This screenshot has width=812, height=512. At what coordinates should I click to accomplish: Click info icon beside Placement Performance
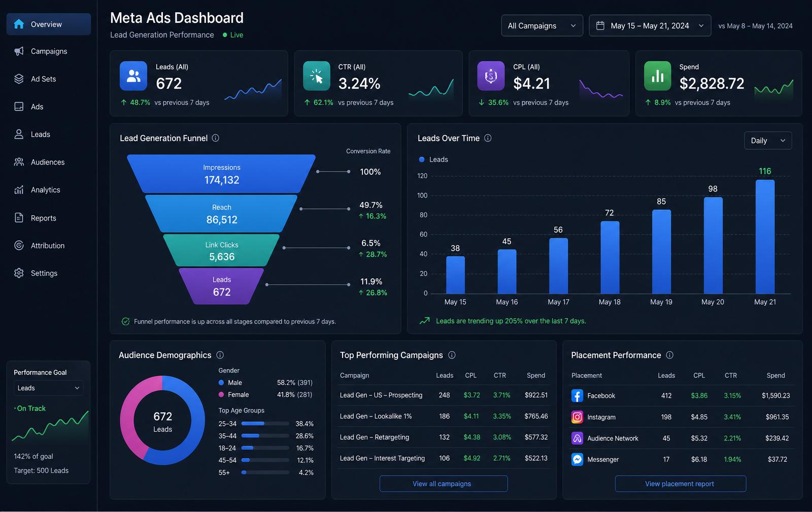point(669,355)
